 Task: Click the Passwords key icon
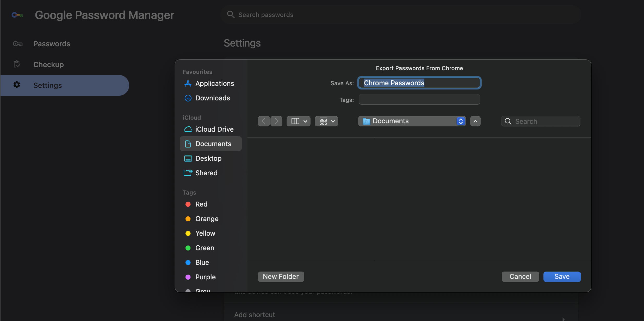[x=17, y=44]
